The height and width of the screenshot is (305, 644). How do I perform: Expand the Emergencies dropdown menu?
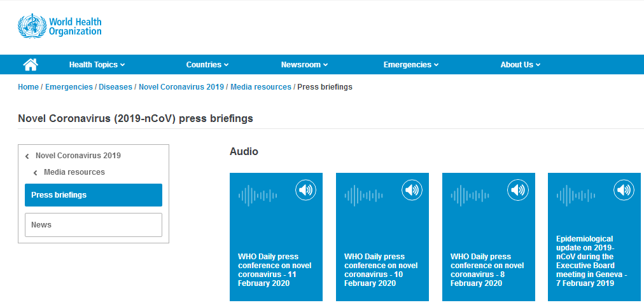click(410, 65)
